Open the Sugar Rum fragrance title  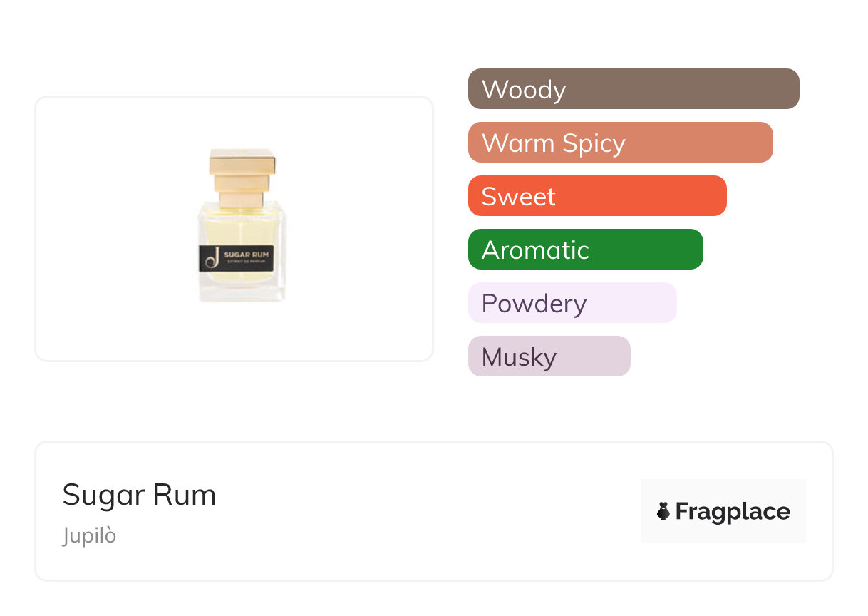(x=139, y=495)
